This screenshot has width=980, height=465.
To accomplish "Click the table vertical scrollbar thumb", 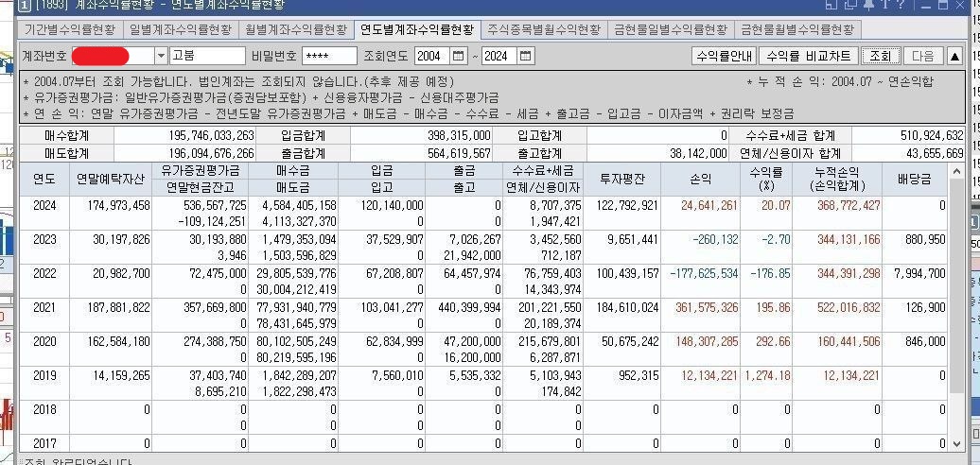I will pyautogui.click(x=957, y=285).
